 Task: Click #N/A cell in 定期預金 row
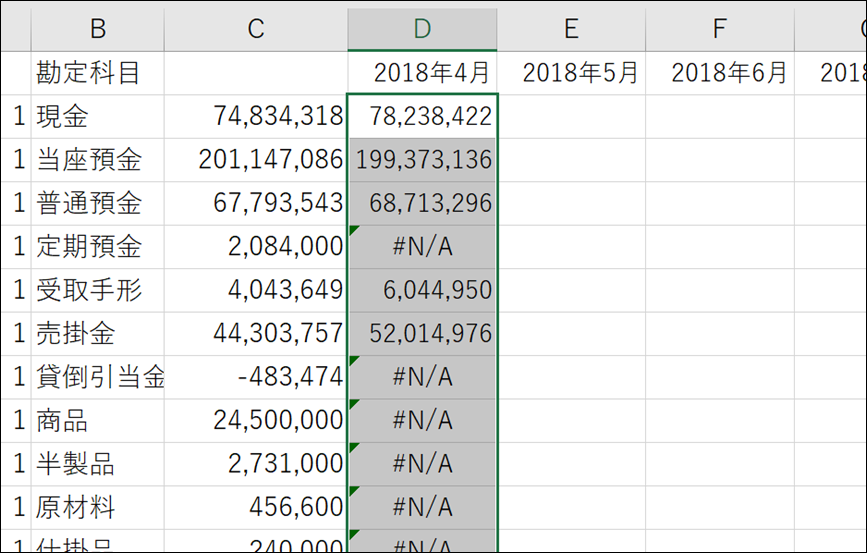pos(422,247)
